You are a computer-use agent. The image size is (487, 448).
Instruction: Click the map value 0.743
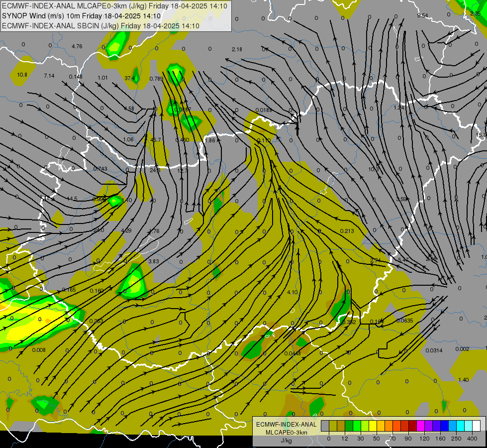[x=100, y=169]
